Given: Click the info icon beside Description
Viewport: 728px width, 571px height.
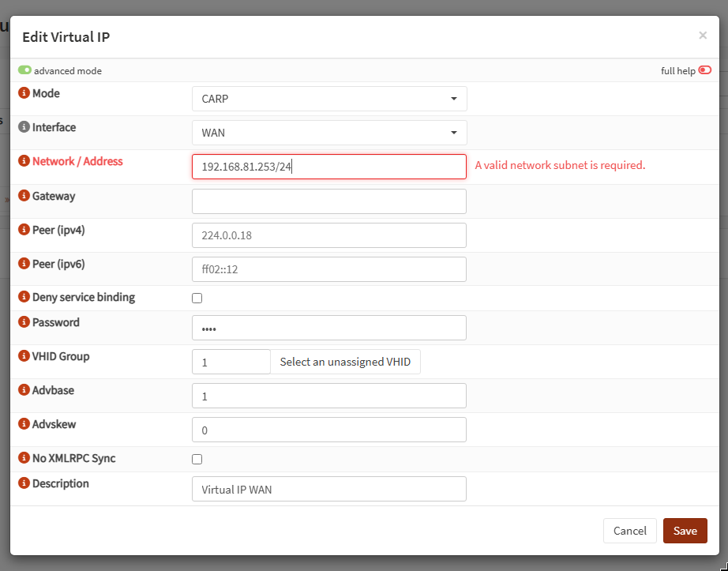Looking at the screenshot, I should tap(24, 483).
